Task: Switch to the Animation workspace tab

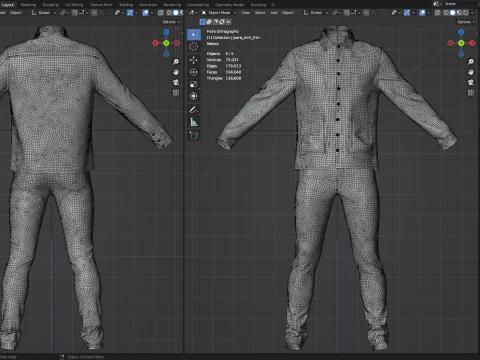Action: coord(148,5)
